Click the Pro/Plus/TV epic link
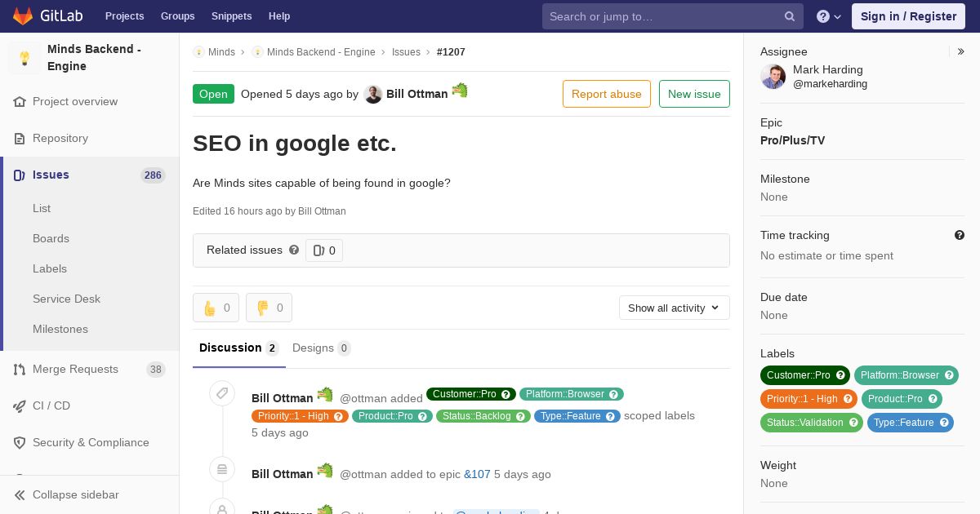Screen dimensions: 980x514 point(792,140)
